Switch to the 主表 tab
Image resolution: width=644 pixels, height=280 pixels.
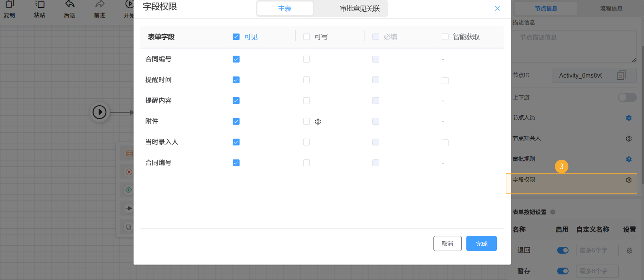tap(285, 8)
